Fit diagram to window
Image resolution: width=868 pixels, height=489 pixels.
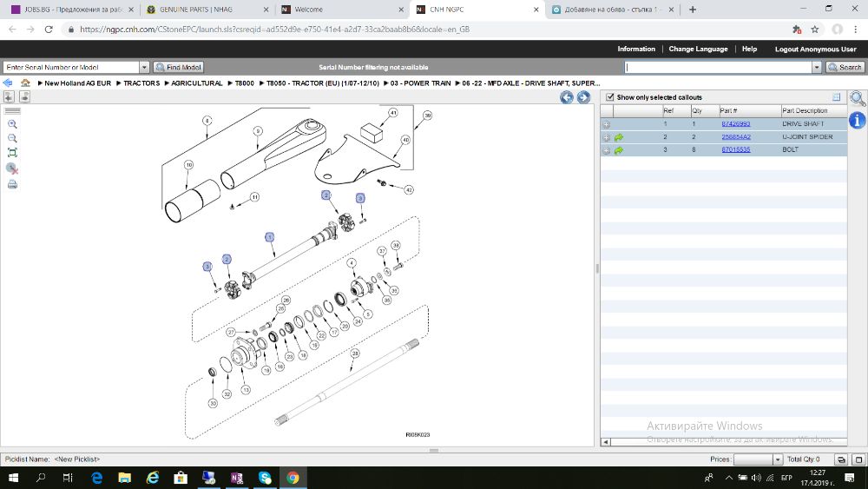point(12,153)
